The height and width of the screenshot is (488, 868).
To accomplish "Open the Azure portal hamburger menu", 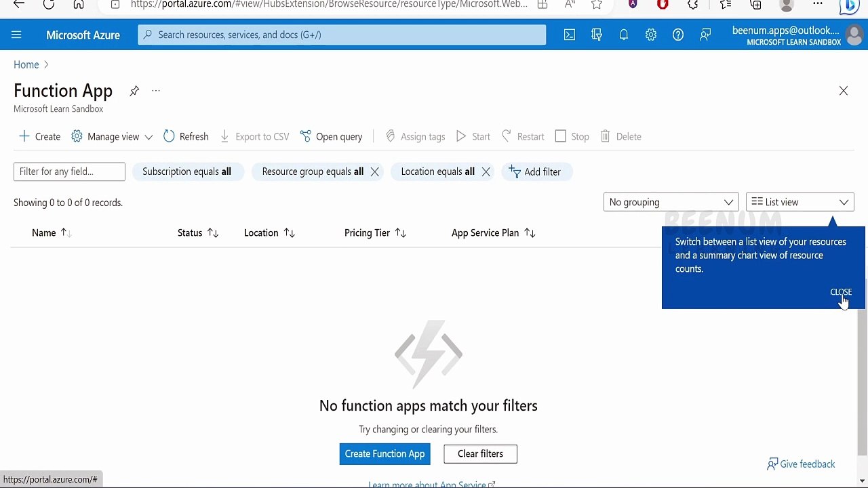I will [x=16, y=35].
